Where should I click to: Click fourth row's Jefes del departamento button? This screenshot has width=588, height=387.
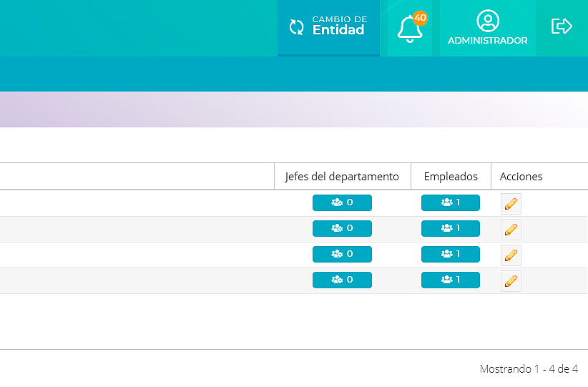[x=342, y=280]
